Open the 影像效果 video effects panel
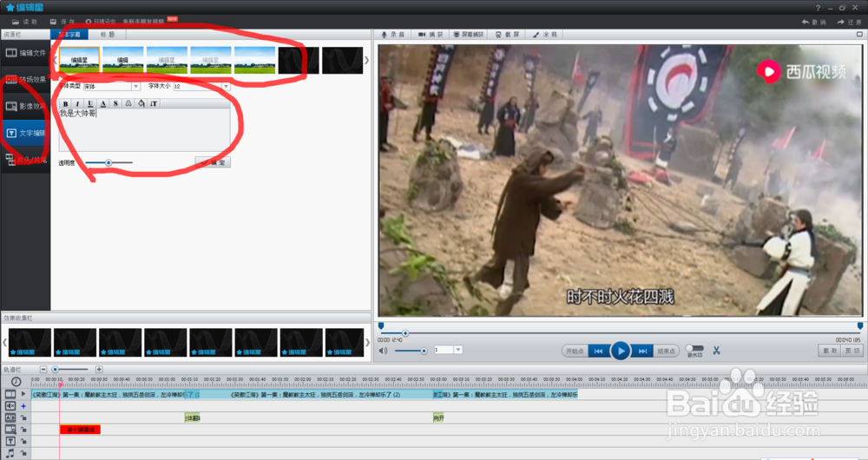Screen dimensions: 868x460 [x=25, y=106]
